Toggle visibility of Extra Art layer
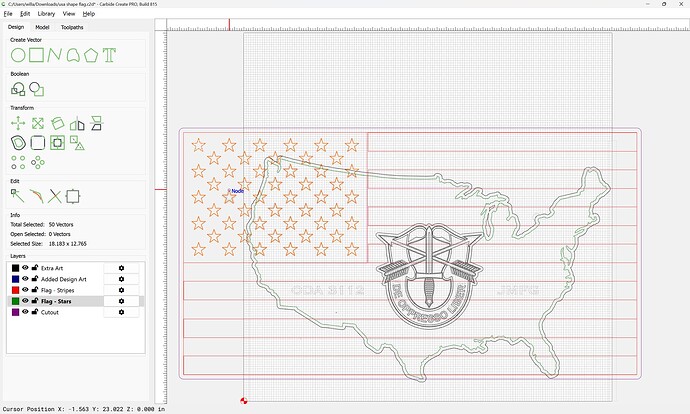The height and width of the screenshot is (414, 690). pos(25,267)
